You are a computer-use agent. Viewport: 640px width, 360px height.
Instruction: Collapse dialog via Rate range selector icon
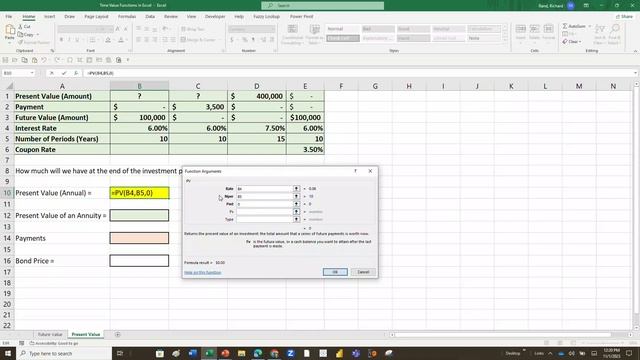[296, 189]
